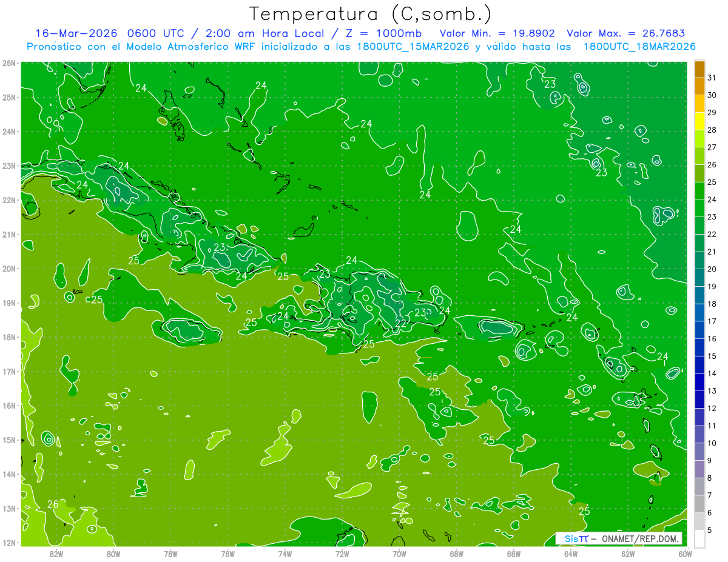Click the 16N latitude axis label
Image resolution: width=728 pixels, height=562 pixels.
point(10,406)
